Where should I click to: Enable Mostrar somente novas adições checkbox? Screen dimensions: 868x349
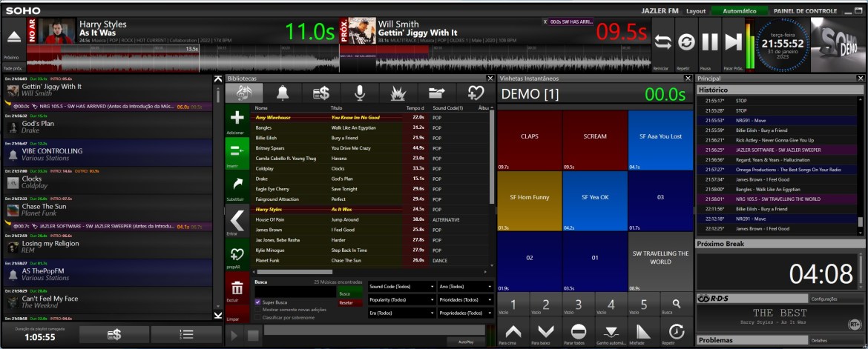point(257,310)
